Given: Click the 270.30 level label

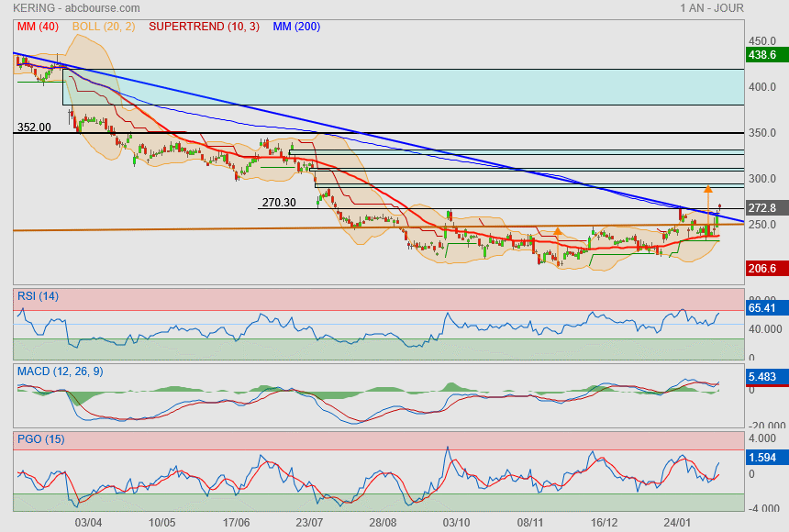Looking at the screenshot, I should tap(279, 203).
